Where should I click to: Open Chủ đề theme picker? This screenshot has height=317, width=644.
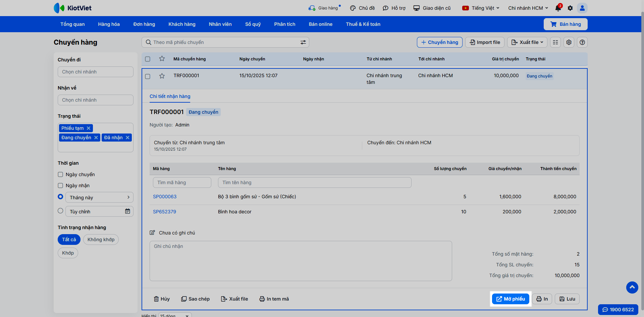tap(362, 8)
